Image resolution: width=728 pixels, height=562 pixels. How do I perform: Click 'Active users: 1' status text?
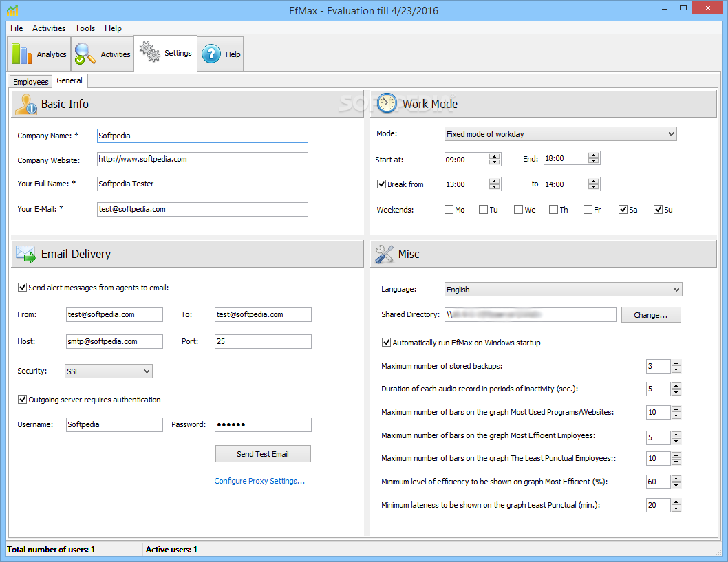(171, 550)
